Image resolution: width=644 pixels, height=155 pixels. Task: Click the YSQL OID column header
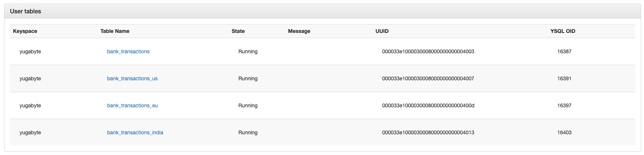(x=563, y=31)
